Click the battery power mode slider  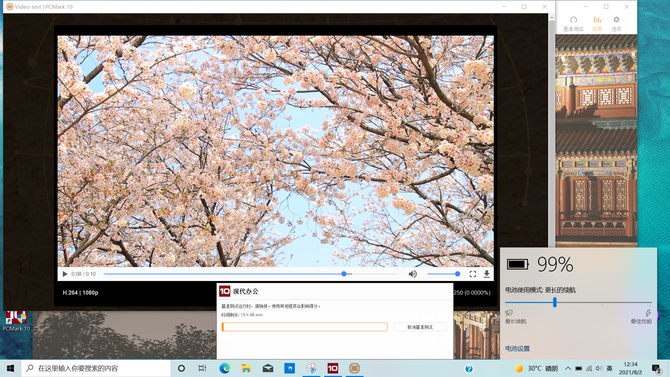(x=578, y=303)
